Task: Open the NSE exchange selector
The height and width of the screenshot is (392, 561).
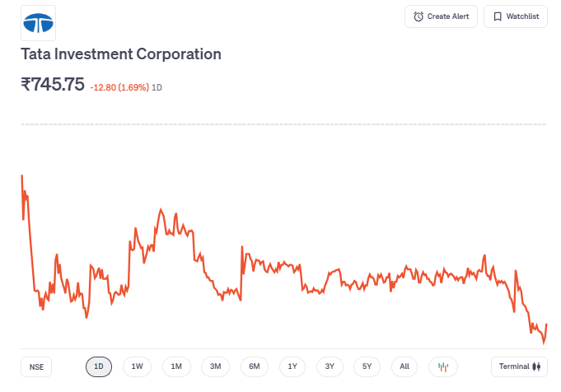Action: [x=36, y=366]
